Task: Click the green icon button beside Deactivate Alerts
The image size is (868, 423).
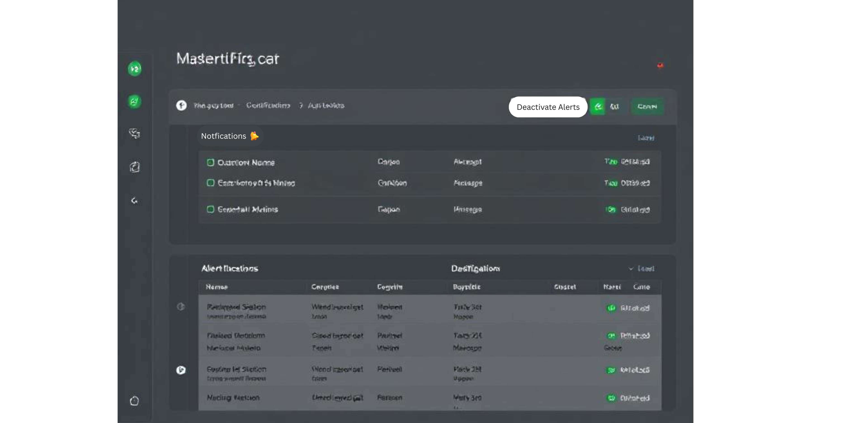Action: pyautogui.click(x=598, y=106)
